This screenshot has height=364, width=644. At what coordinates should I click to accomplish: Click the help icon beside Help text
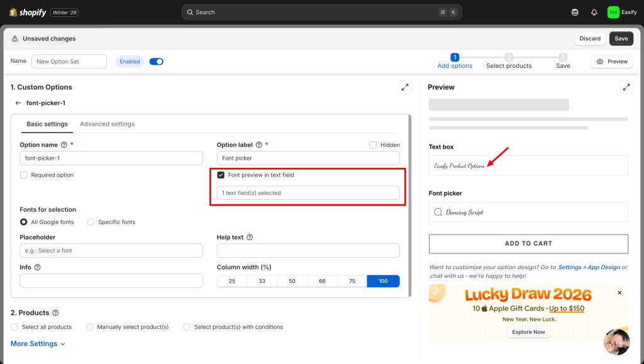click(x=250, y=238)
